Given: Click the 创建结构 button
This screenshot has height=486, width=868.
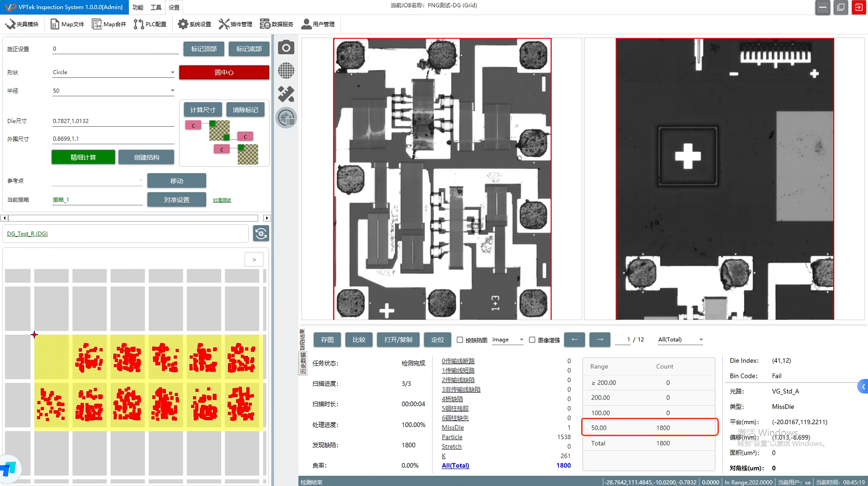Looking at the screenshot, I should [146, 157].
